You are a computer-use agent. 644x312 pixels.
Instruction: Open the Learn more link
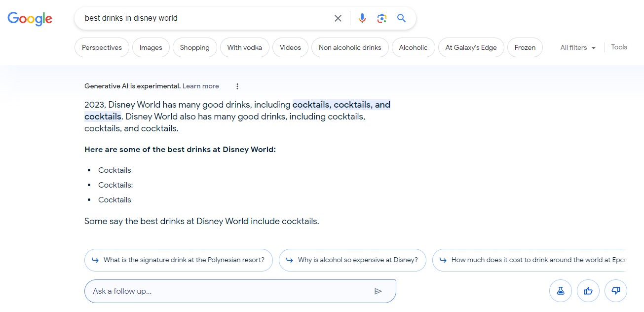pos(200,86)
